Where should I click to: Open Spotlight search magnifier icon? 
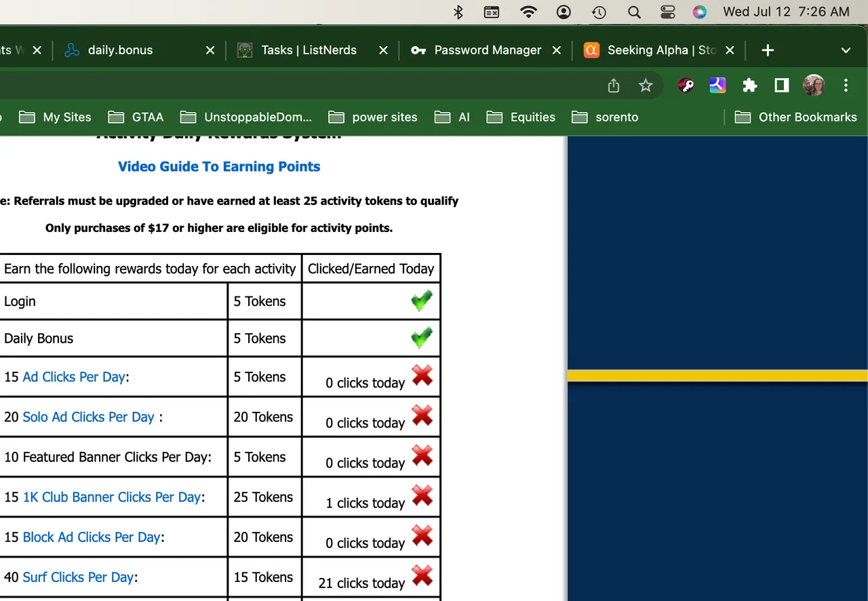click(x=634, y=12)
